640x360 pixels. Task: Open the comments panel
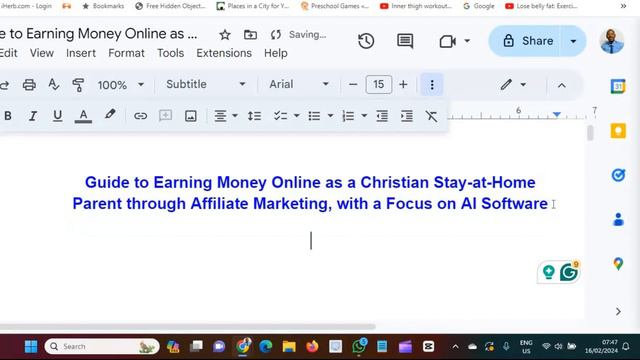click(x=405, y=41)
